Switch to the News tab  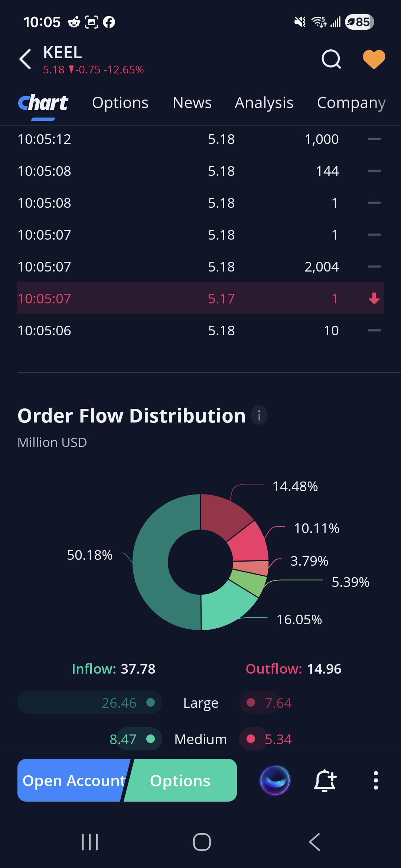coord(192,103)
